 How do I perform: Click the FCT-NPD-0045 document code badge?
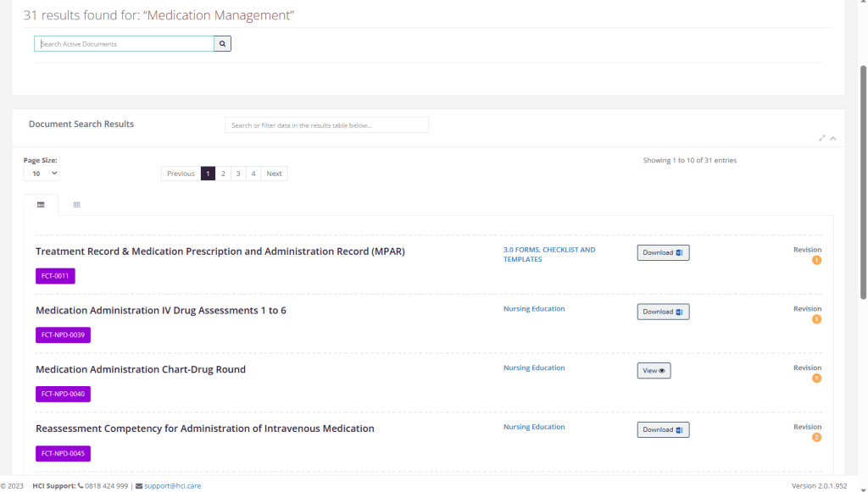[x=63, y=453]
